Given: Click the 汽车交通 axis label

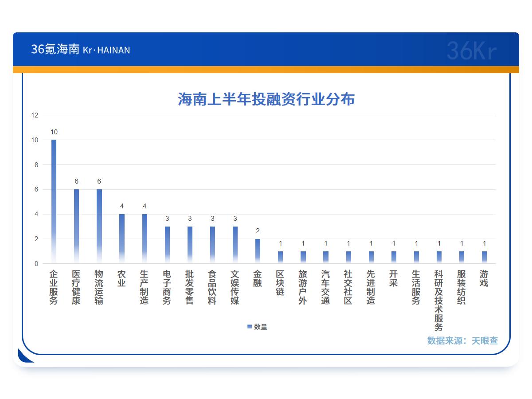Looking at the screenshot, I should 325,287.
